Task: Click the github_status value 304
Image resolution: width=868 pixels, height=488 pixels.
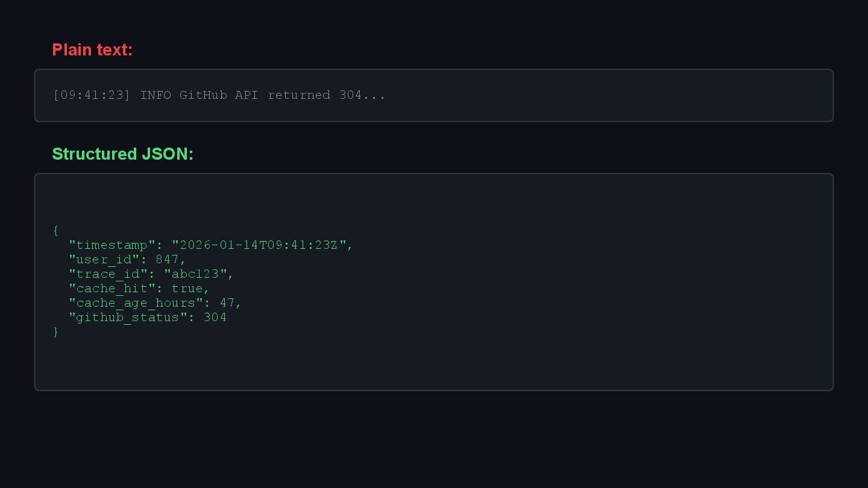Action: (x=215, y=318)
